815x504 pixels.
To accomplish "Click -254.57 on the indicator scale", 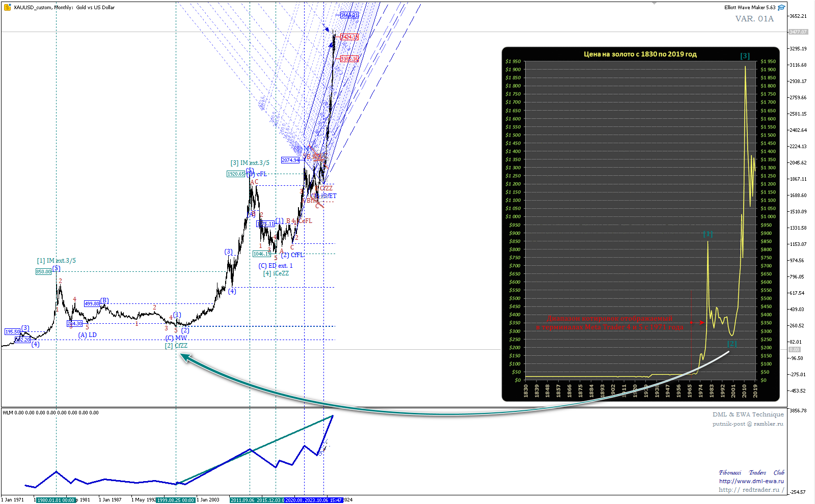I will pyautogui.click(x=798, y=492).
